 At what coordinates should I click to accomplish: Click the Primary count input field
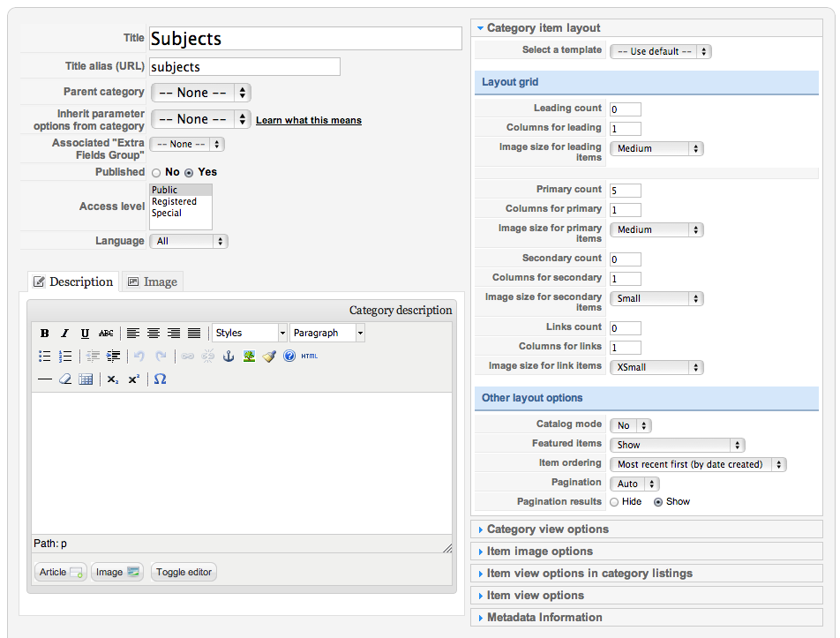pyautogui.click(x=626, y=191)
